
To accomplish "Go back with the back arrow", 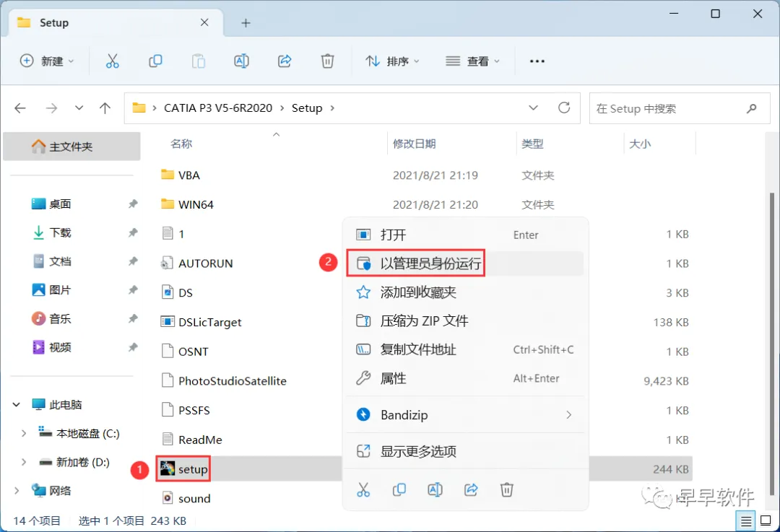I will point(20,108).
